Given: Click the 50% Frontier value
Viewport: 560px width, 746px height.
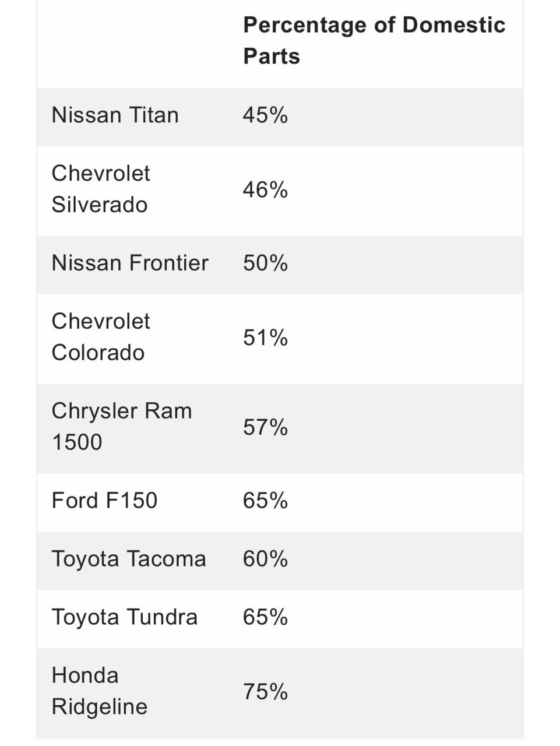Looking at the screenshot, I should click(x=265, y=263).
